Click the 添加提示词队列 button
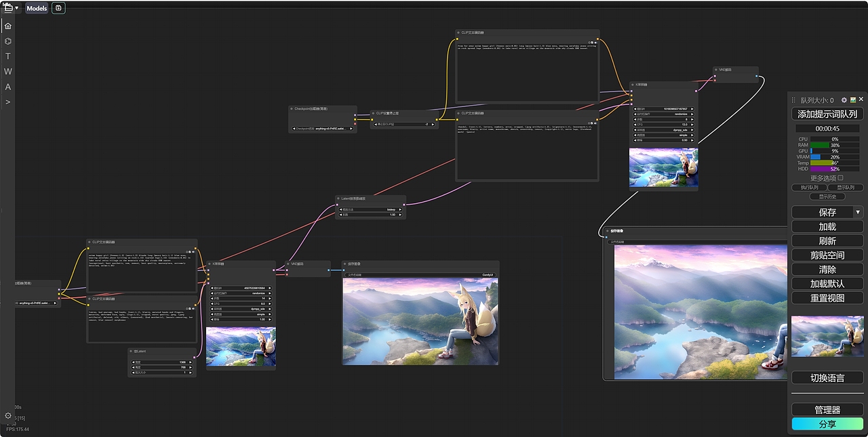The width and height of the screenshot is (868, 437). tap(827, 114)
